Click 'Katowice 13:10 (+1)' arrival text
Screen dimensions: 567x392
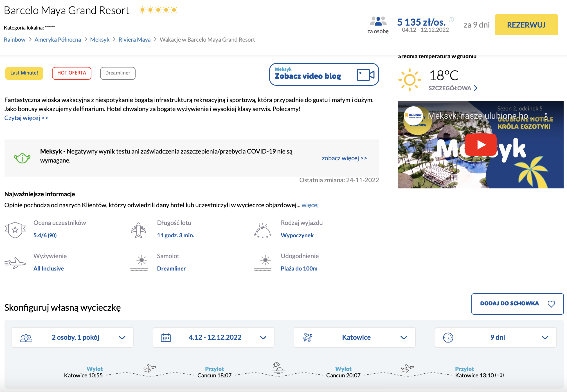pyautogui.click(x=480, y=375)
